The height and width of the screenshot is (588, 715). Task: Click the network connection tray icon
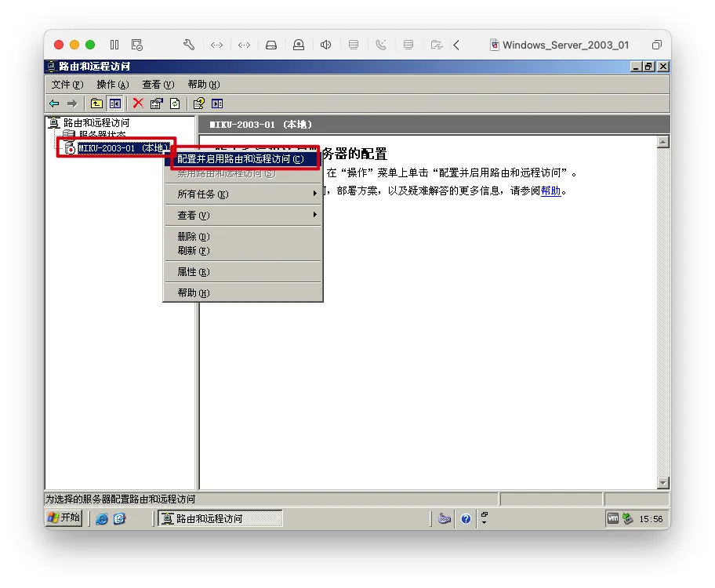pyautogui.click(x=628, y=518)
